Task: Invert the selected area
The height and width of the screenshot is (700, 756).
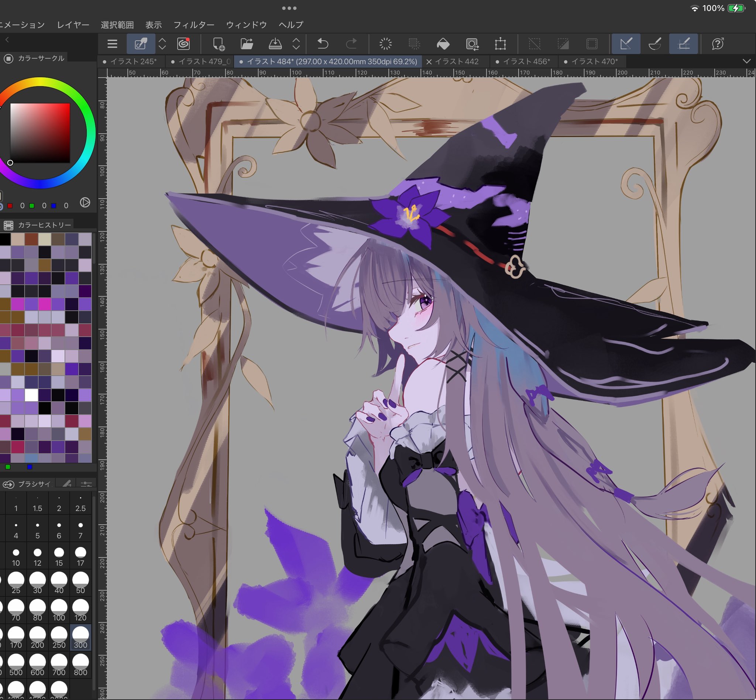Action: (x=563, y=44)
